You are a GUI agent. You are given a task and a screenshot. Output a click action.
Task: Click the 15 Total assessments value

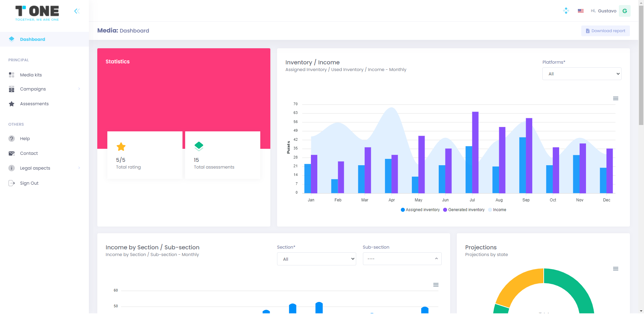tap(196, 160)
